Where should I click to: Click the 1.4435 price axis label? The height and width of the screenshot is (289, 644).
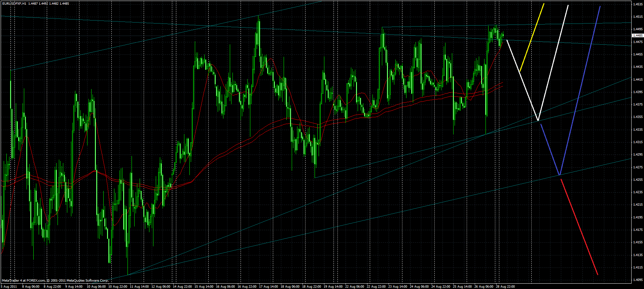(638, 67)
